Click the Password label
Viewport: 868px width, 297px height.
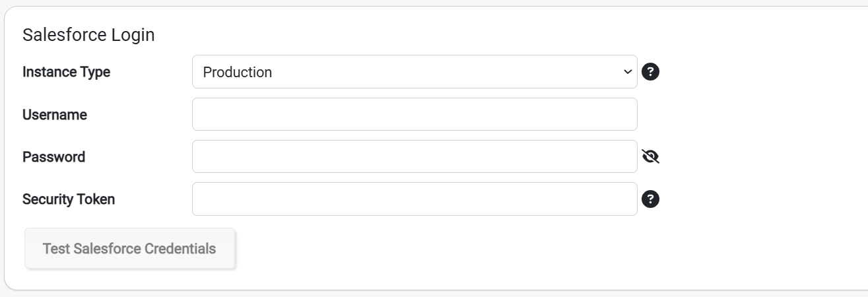(x=54, y=157)
